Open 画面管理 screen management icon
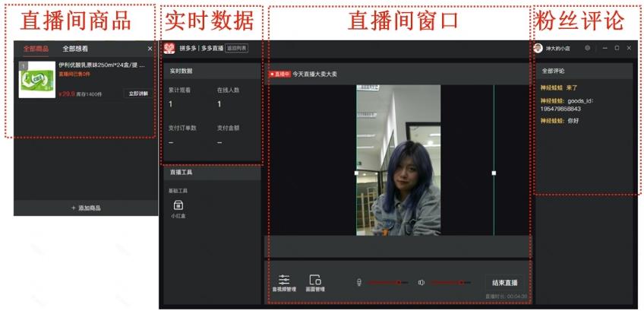Viewport: 644px width, 311px height. point(315,280)
